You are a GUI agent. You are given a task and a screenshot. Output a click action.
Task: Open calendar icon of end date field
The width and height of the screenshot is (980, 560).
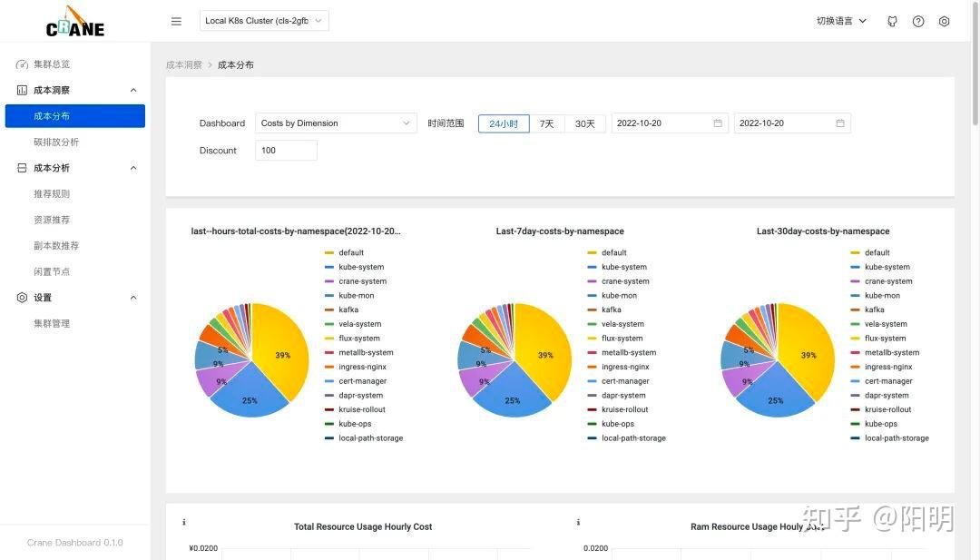[x=840, y=123]
